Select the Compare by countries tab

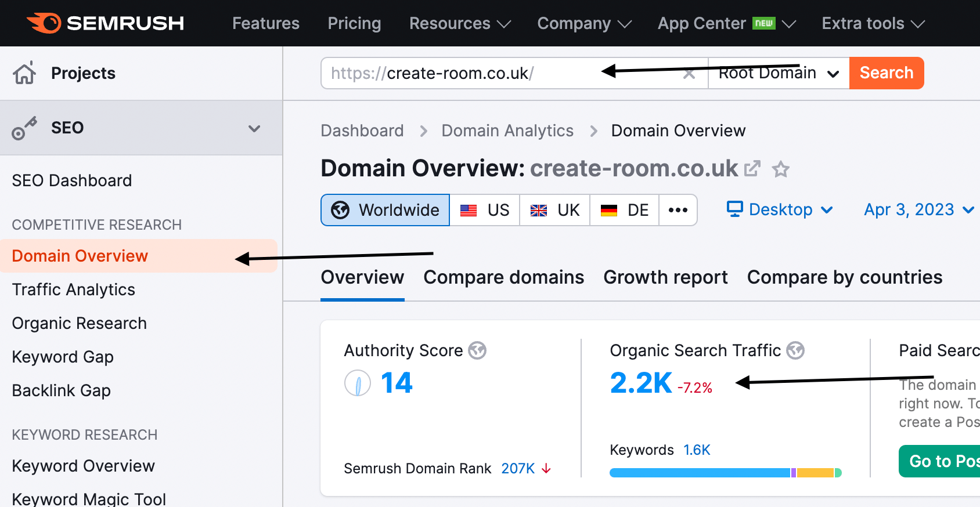[845, 277]
